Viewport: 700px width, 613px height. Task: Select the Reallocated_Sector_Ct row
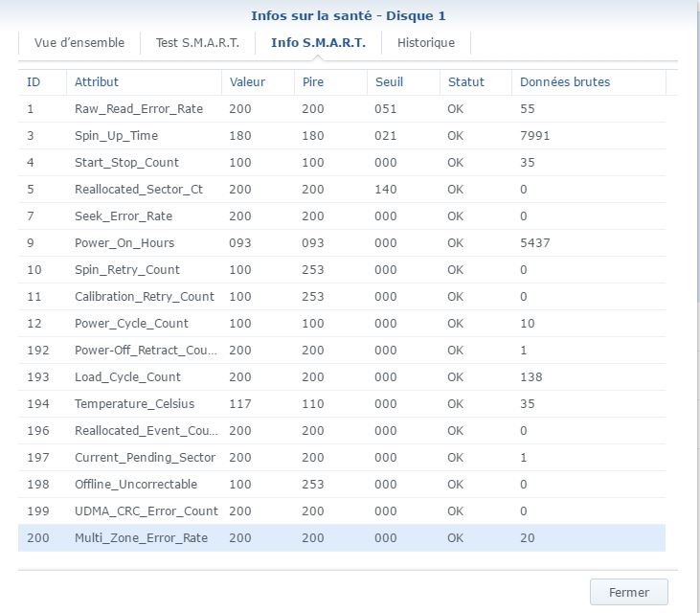point(342,190)
